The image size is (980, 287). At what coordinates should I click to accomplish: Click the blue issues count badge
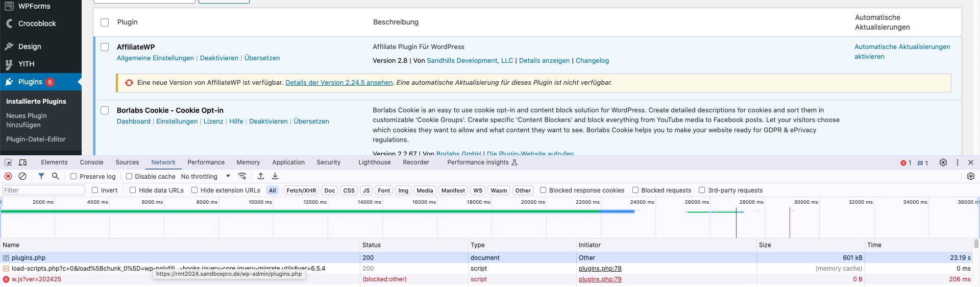[923, 163]
